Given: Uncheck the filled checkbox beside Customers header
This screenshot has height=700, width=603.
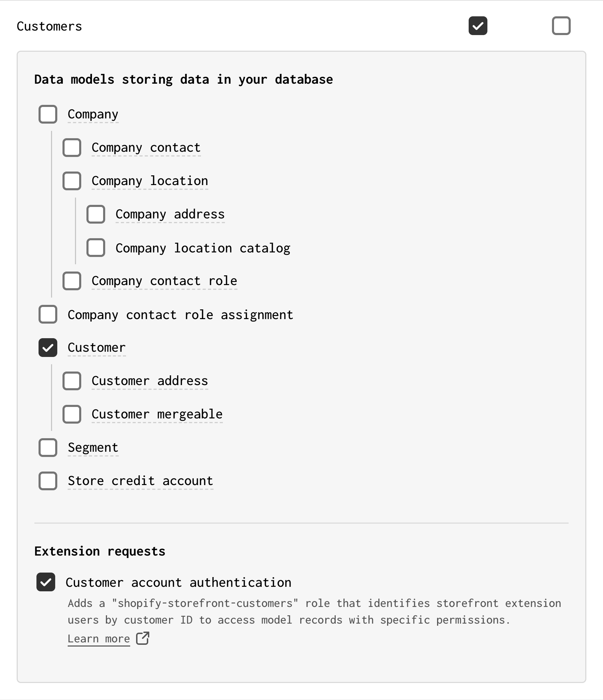Looking at the screenshot, I should pyautogui.click(x=478, y=26).
